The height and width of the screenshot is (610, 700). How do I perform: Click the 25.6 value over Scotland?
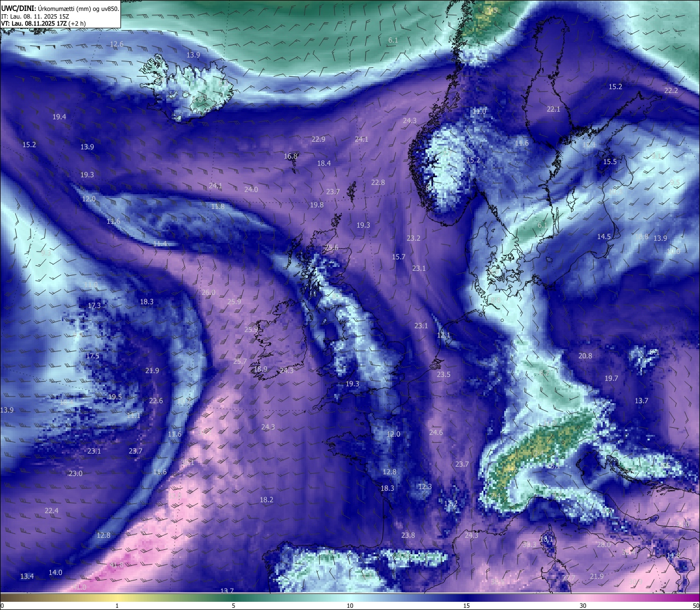[x=331, y=247]
